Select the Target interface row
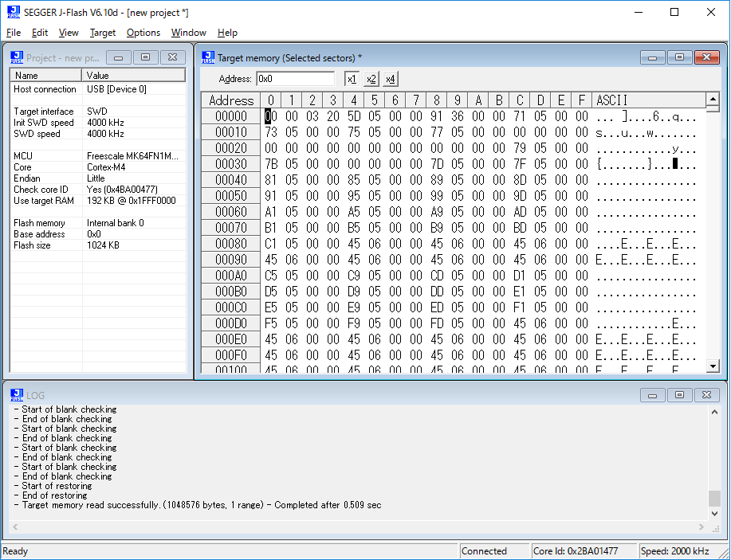 [x=98, y=112]
